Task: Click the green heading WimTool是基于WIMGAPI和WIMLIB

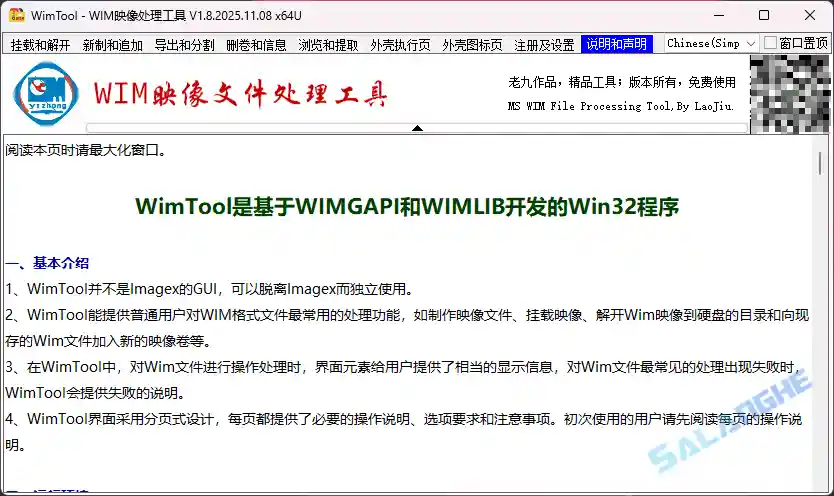Action: [407, 207]
